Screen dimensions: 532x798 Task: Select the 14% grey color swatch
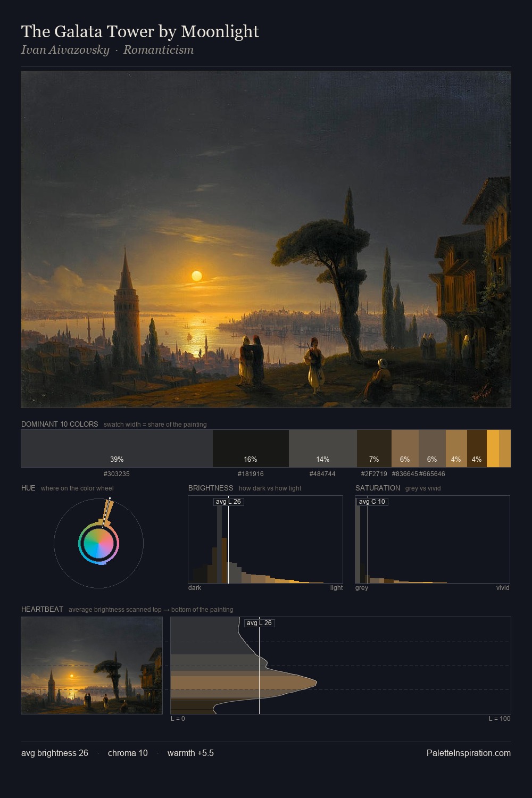click(x=322, y=448)
